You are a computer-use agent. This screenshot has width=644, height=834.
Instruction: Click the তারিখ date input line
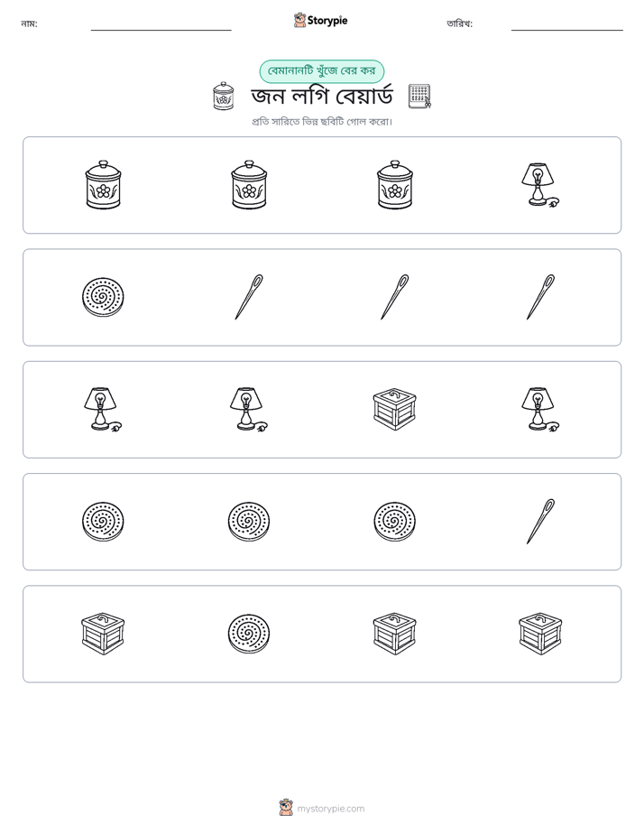567,29
